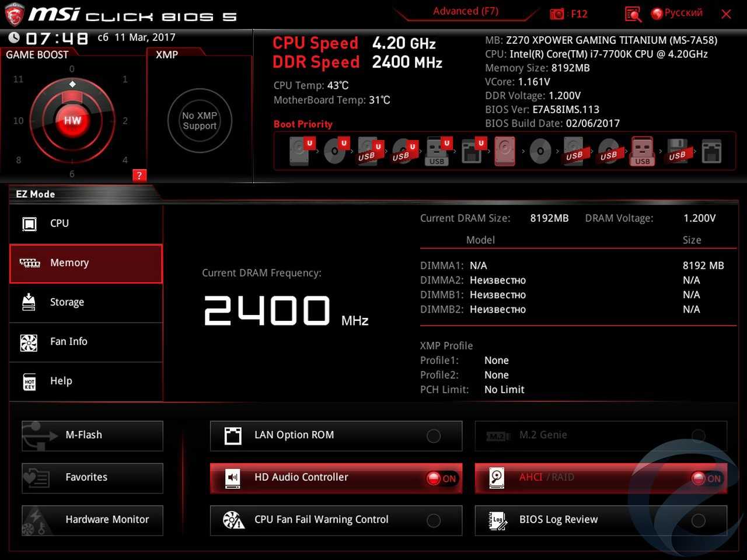This screenshot has width=747, height=560.
Task: Turn off HD Audio Controller toggle
Action: (x=442, y=478)
